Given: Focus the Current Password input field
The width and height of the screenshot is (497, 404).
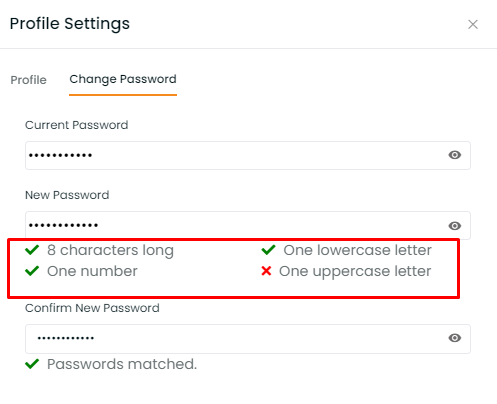Looking at the screenshot, I should [248, 155].
